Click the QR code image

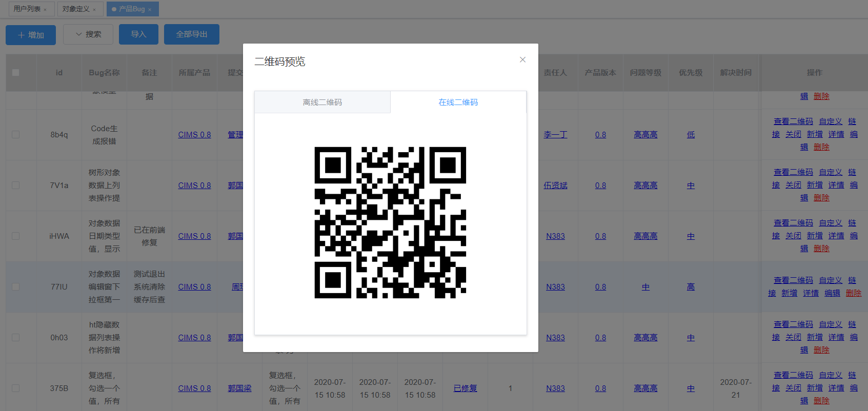tap(390, 222)
